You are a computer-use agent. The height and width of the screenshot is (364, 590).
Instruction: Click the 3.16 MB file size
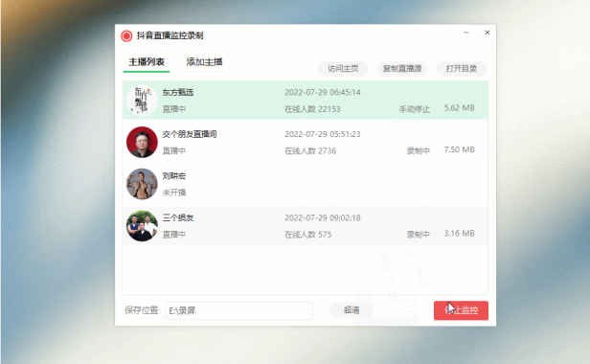pyautogui.click(x=459, y=233)
